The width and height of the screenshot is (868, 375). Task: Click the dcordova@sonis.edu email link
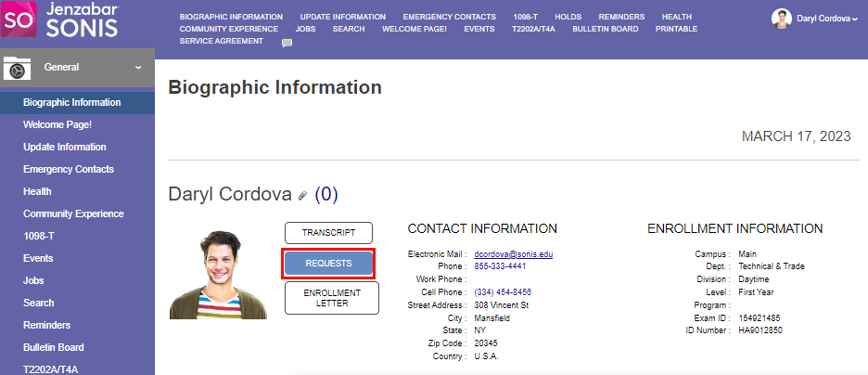514,254
